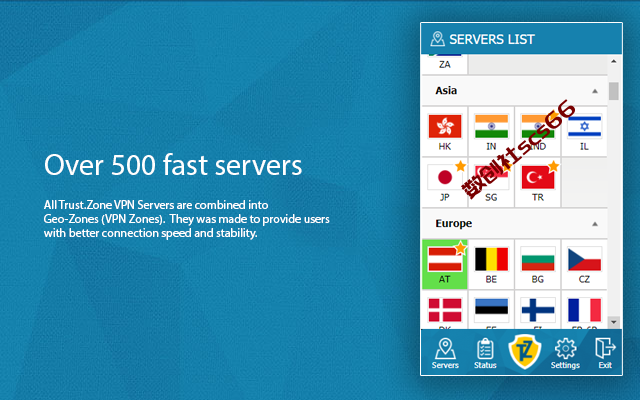The width and height of the screenshot is (640, 400).
Task: Choose the IND India server flag
Action: click(538, 126)
